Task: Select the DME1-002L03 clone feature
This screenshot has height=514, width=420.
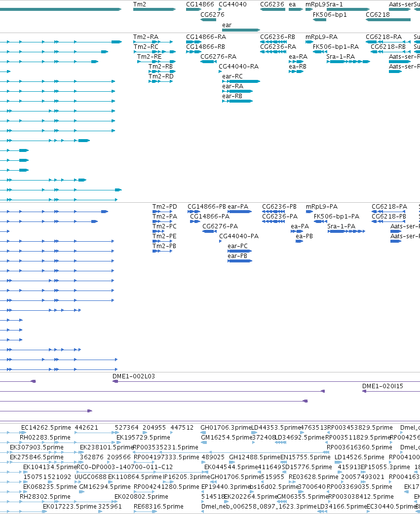Action: [x=266, y=382]
